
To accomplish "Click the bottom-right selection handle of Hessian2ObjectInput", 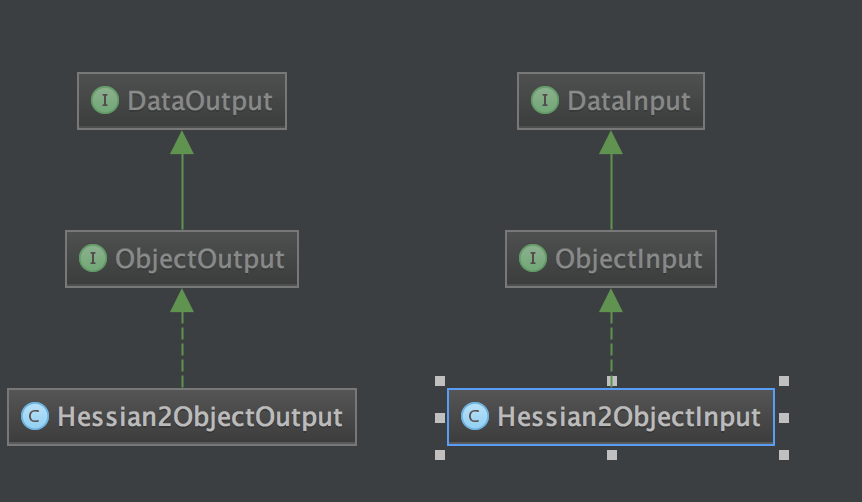I will click(x=784, y=455).
